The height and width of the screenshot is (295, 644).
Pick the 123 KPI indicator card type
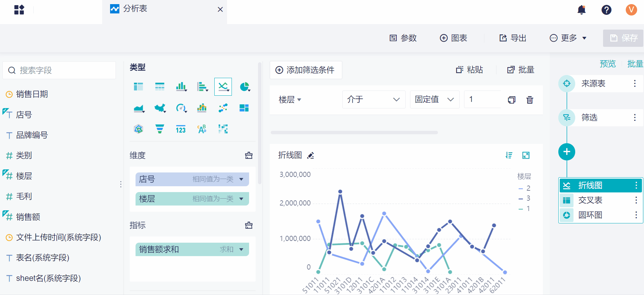[x=181, y=129]
